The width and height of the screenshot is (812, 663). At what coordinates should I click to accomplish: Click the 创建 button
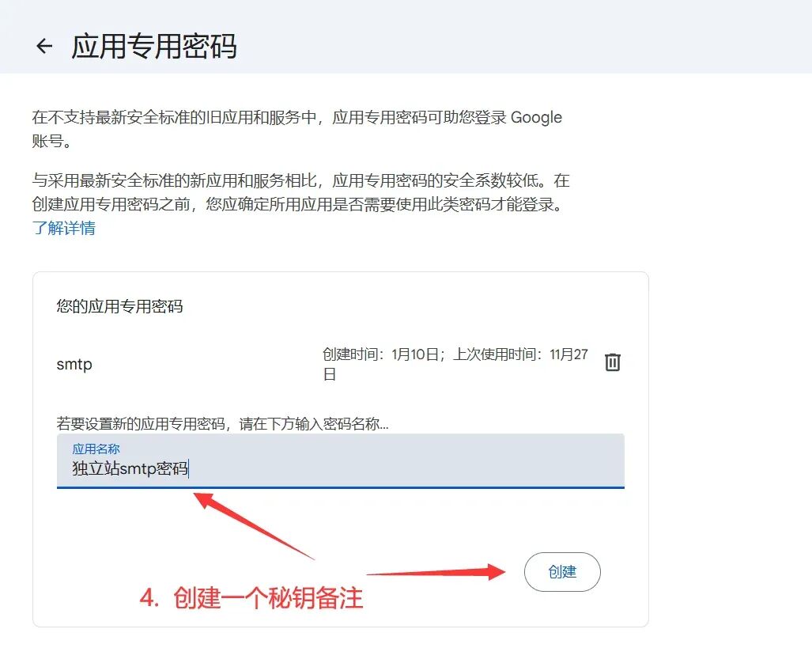(562, 572)
